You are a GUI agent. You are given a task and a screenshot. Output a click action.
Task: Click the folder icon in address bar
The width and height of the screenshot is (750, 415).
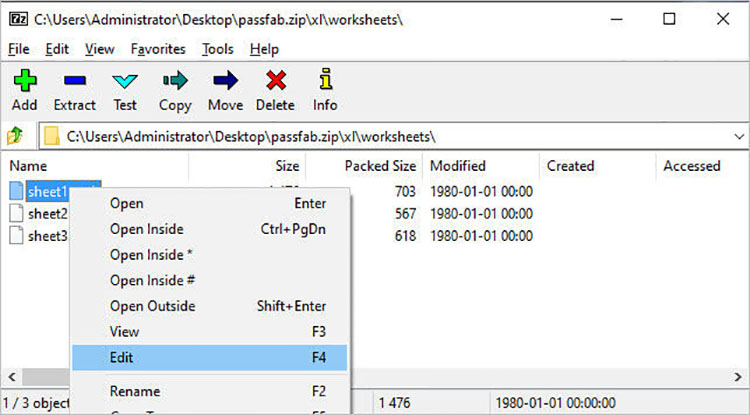tap(52, 137)
